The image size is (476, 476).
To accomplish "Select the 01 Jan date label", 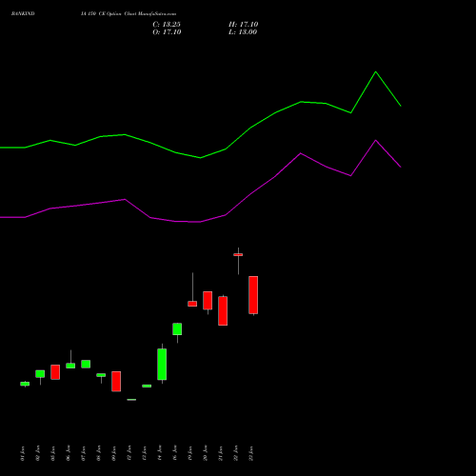I will pos(23,453).
